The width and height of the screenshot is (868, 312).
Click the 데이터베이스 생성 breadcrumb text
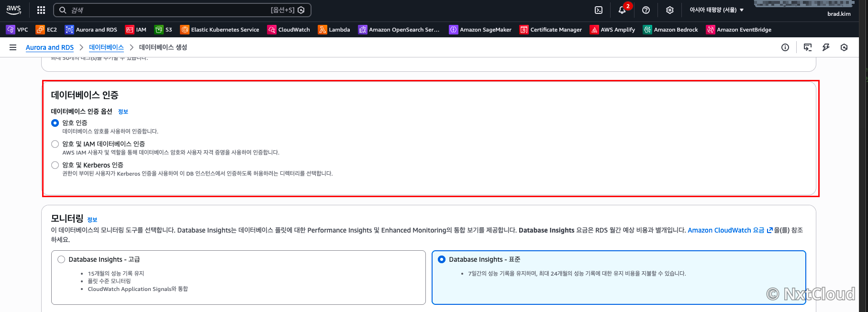[x=163, y=47]
